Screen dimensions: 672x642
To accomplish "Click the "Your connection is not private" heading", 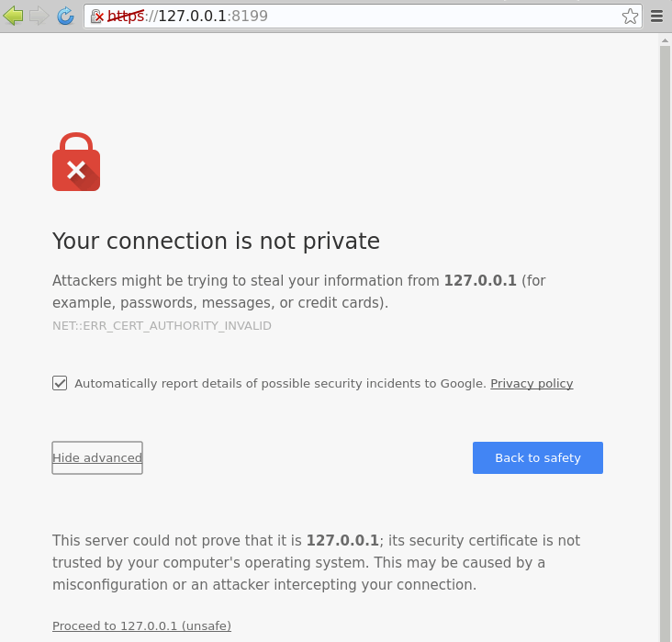I will coord(216,242).
